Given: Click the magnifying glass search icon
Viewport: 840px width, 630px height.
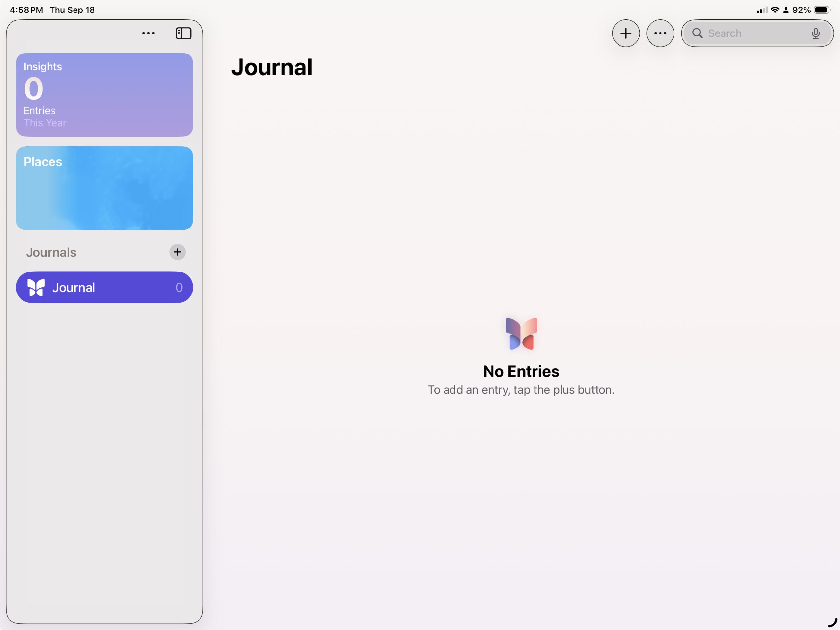Looking at the screenshot, I should pyautogui.click(x=697, y=33).
